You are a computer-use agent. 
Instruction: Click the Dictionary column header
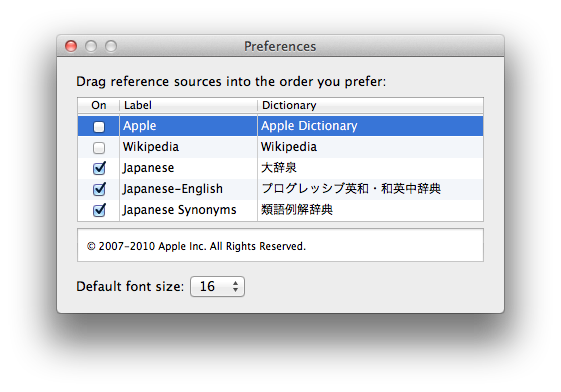pyautogui.click(x=370, y=106)
